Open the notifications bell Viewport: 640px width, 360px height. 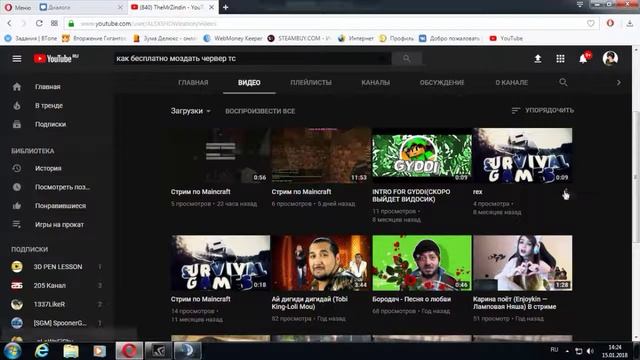tap(584, 59)
